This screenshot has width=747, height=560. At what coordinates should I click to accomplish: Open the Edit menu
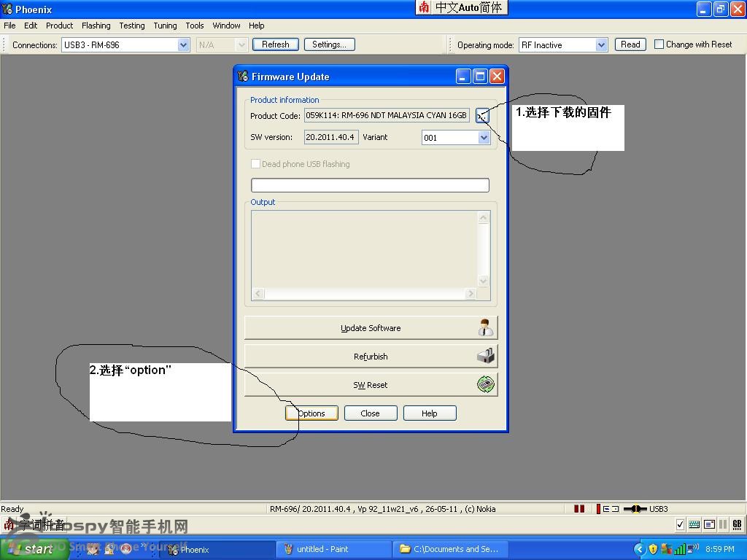point(31,26)
